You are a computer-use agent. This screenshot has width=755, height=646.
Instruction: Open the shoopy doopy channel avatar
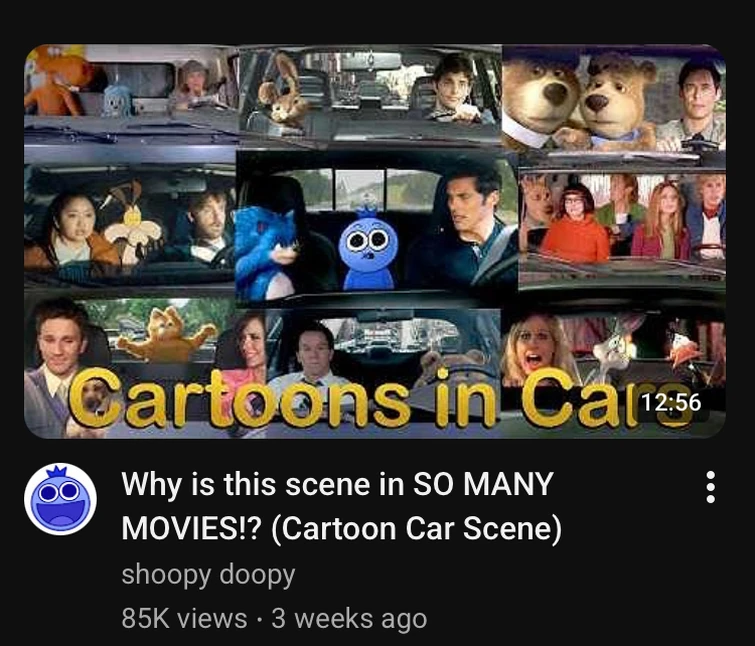click(x=60, y=499)
